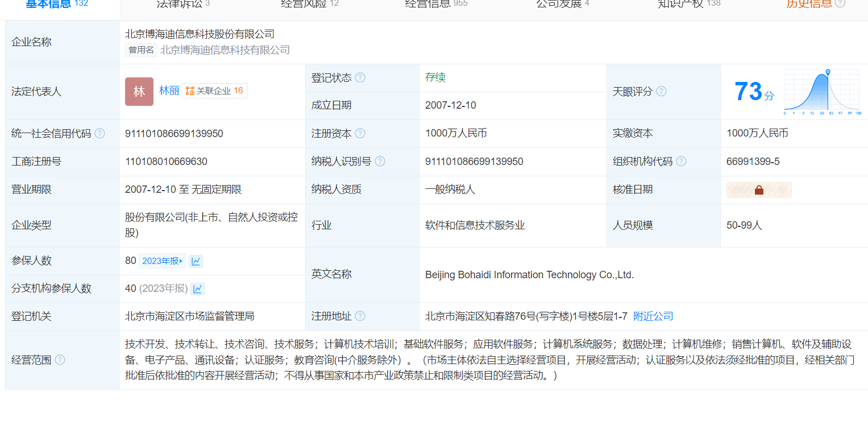This screenshot has width=868, height=421.
Task: Click 参保人数 value 80
Action: (131, 261)
